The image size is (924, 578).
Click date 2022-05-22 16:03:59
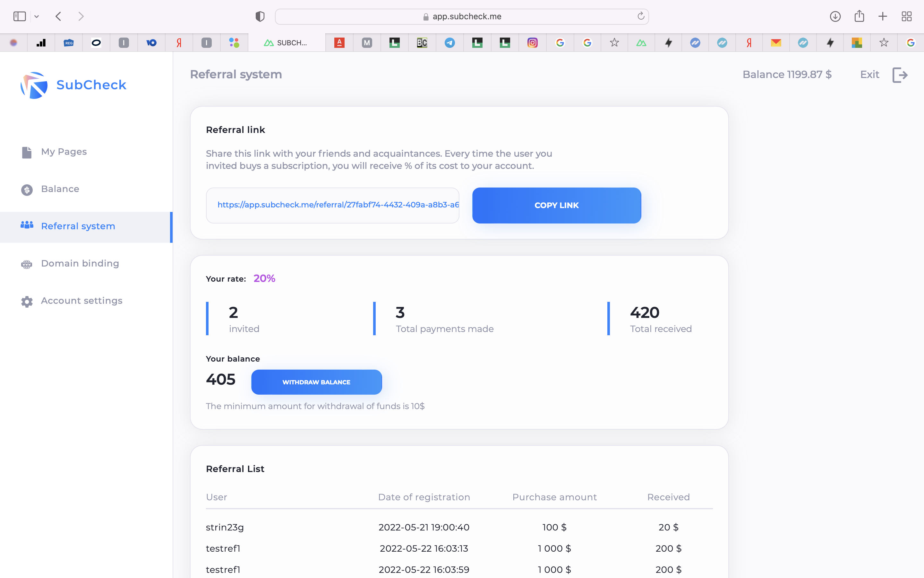coord(424,570)
